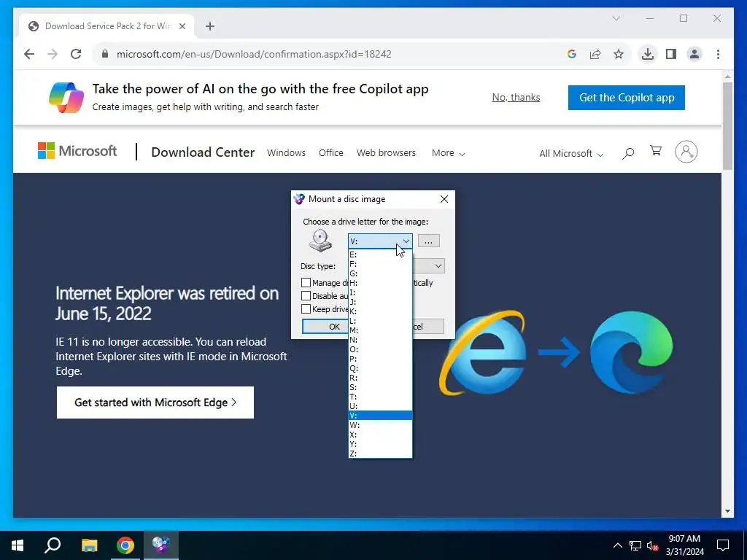The image size is (747, 560).
Task: Click the scrollbar down arrow
Action: 727,511
